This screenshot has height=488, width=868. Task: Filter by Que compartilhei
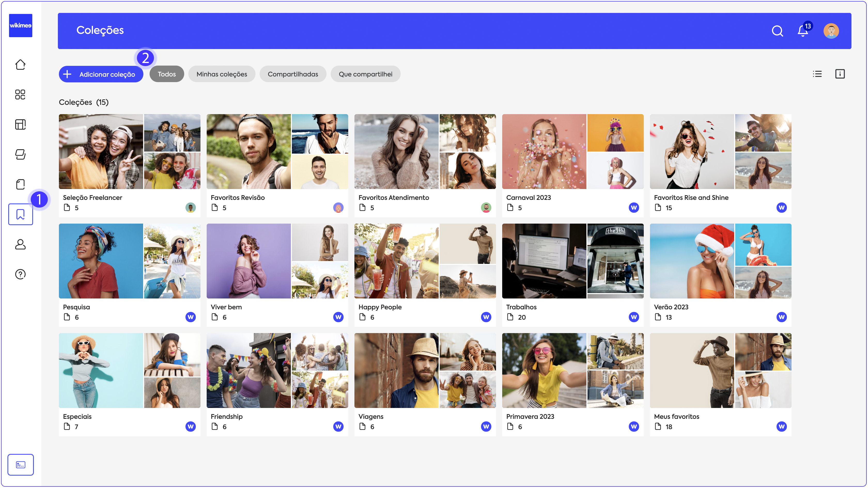[365, 74]
